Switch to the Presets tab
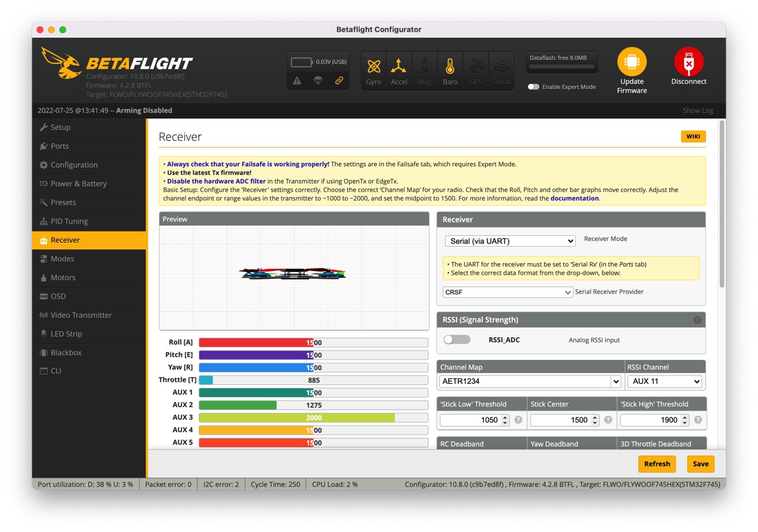Image resolution: width=758 pixels, height=532 pixels. coord(89,202)
